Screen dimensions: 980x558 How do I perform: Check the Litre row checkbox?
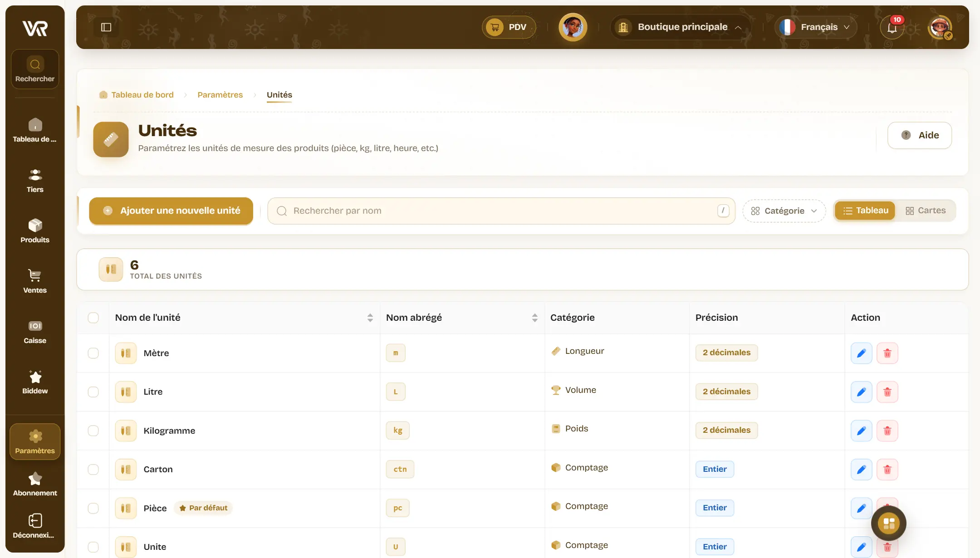[93, 392]
